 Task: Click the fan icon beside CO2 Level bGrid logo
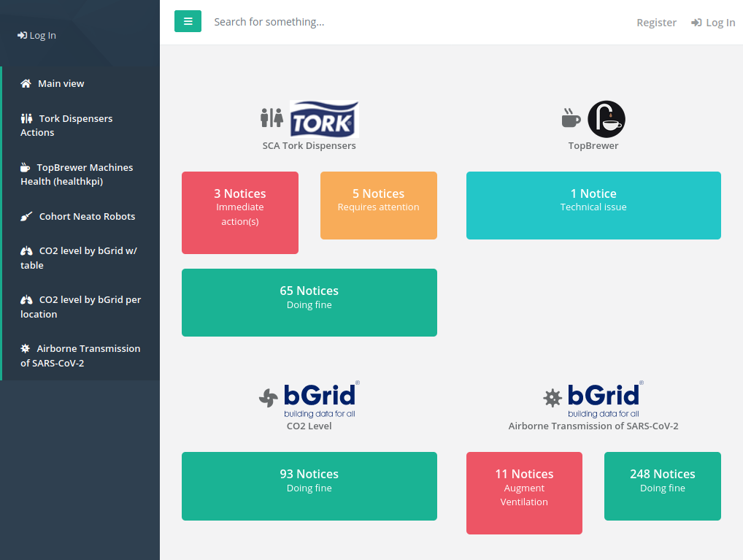tap(268, 398)
